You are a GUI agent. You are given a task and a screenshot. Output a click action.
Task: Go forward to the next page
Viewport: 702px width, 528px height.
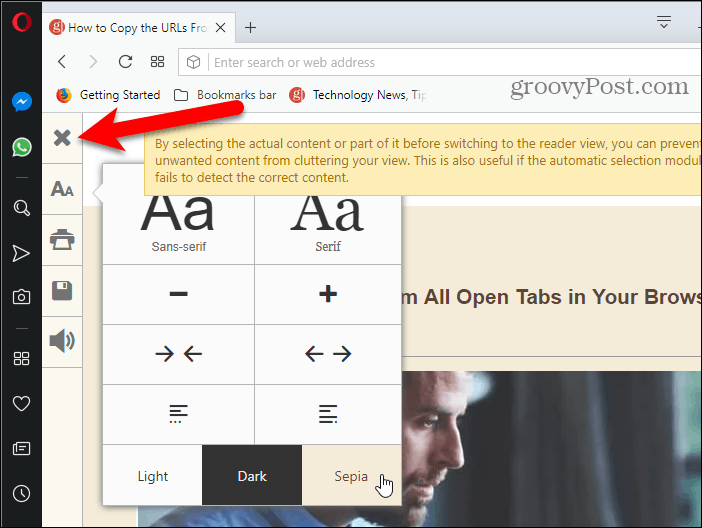coord(93,61)
